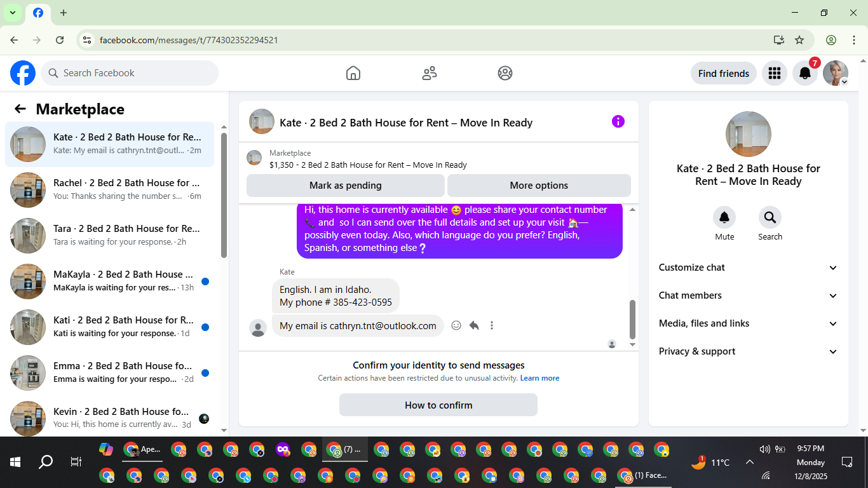Expand Chat members section
This screenshot has height=488, width=868.
pos(749,295)
